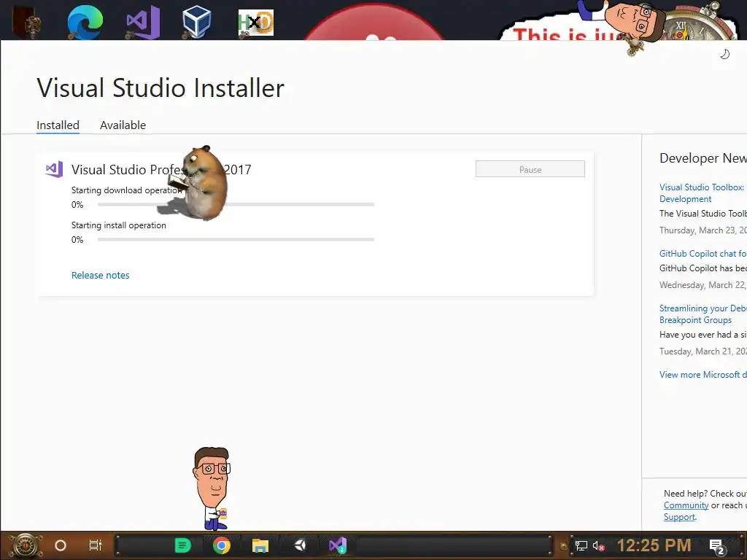
Task: Open GitHub Copilot chat news link
Action: point(703,254)
